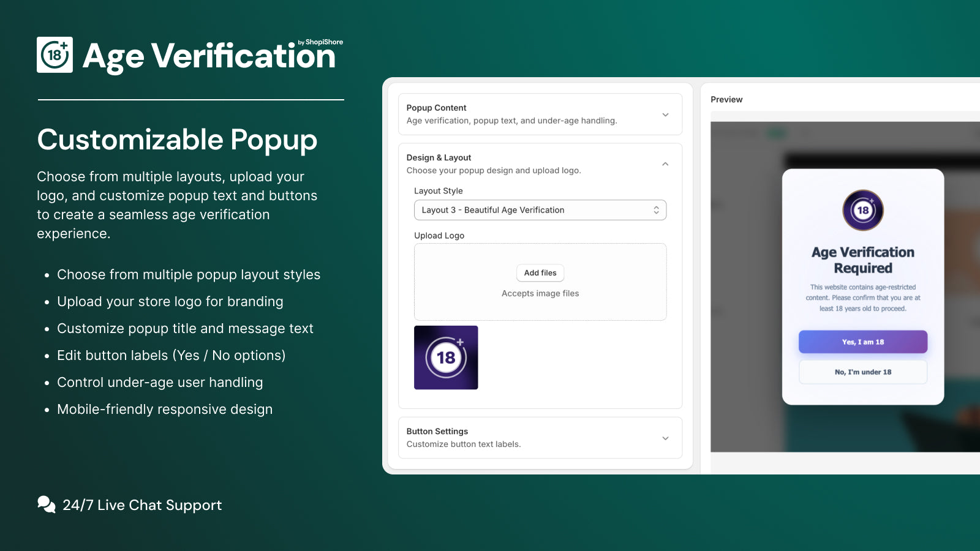Click the uploaded 18+ logo image
The width and height of the screenshot is (980, 551).
446,358
